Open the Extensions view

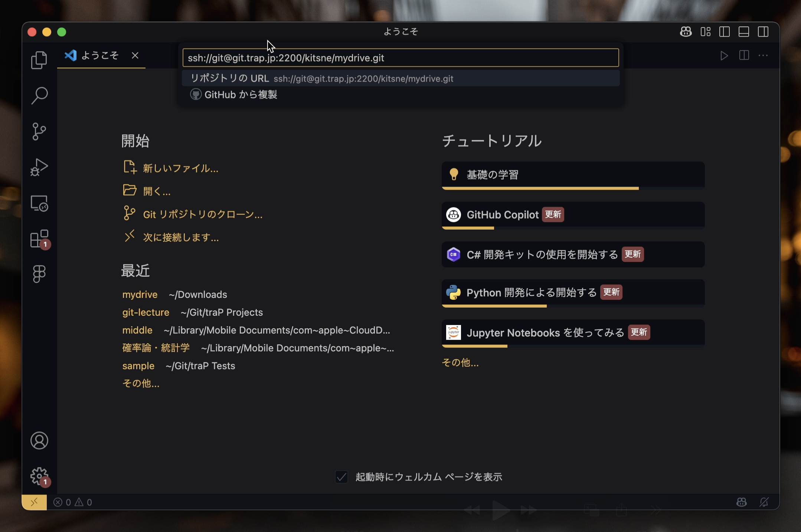(x=39, y=239)
